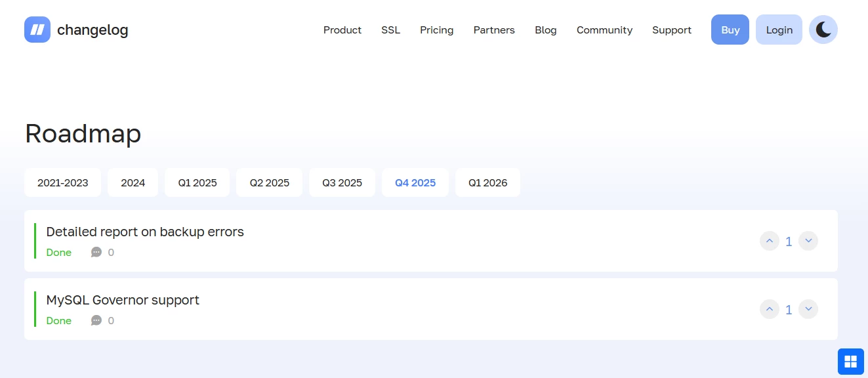The image size is (868, 378).
Task: Collapse votes with MySQL Governor down chevron
Action: tap(808, 309)
